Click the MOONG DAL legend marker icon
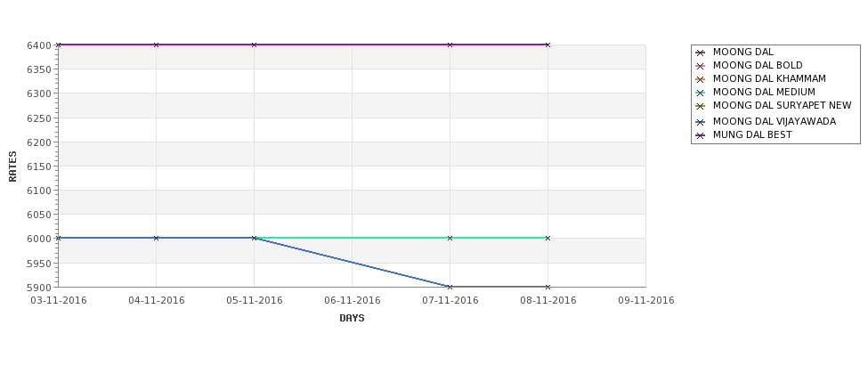The width and height of the screenshot is (868, 382). coord(701,53)
